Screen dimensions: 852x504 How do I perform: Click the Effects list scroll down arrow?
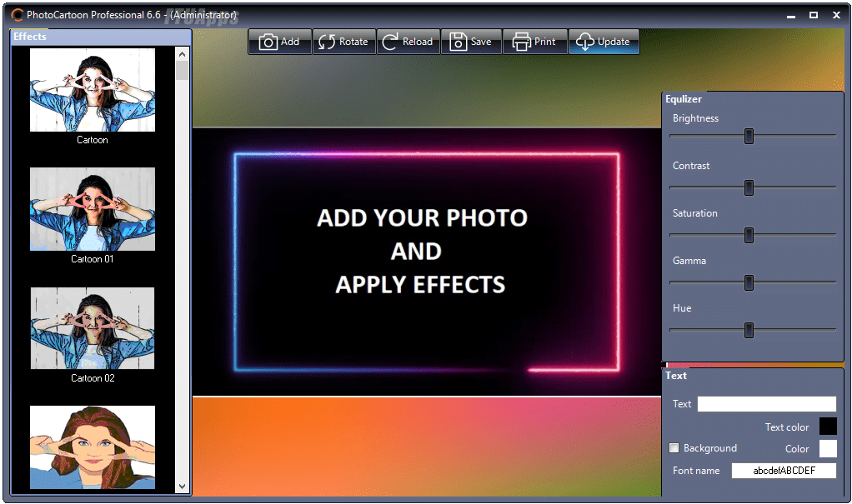[182, 487]
